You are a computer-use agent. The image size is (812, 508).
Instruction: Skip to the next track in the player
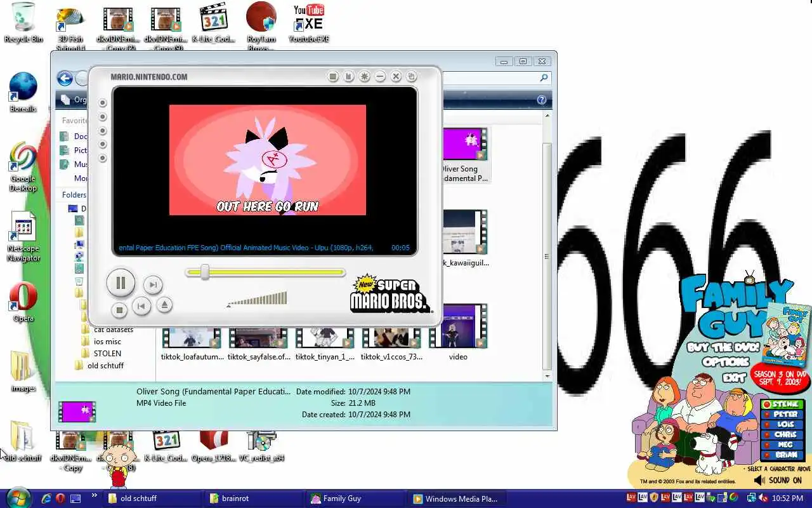click(x=152, y=285)
